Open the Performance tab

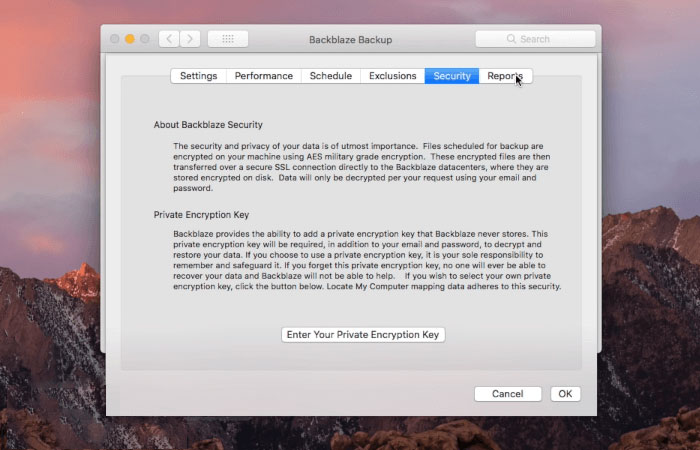(x=264, y=76)
